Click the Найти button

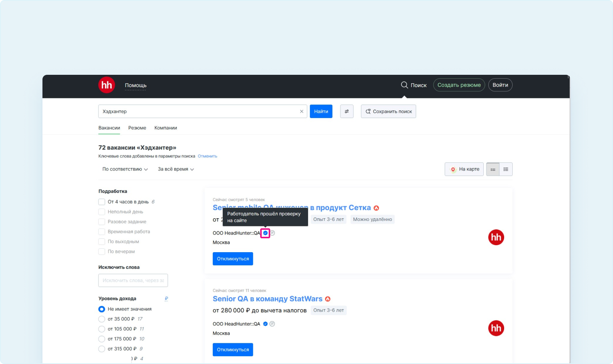point(321,111)
